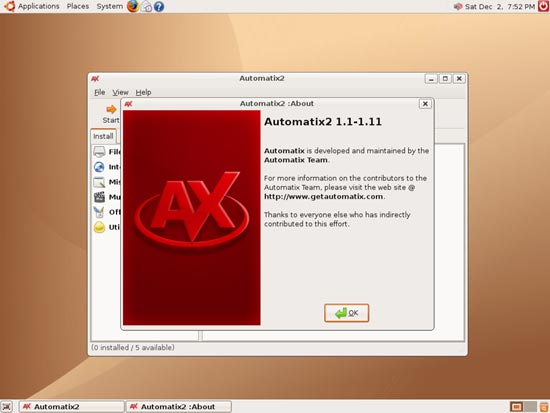The height and width of the screenshot is (413, 550).
Task: Click the red power quit icon
Action: tap(543, 6)
